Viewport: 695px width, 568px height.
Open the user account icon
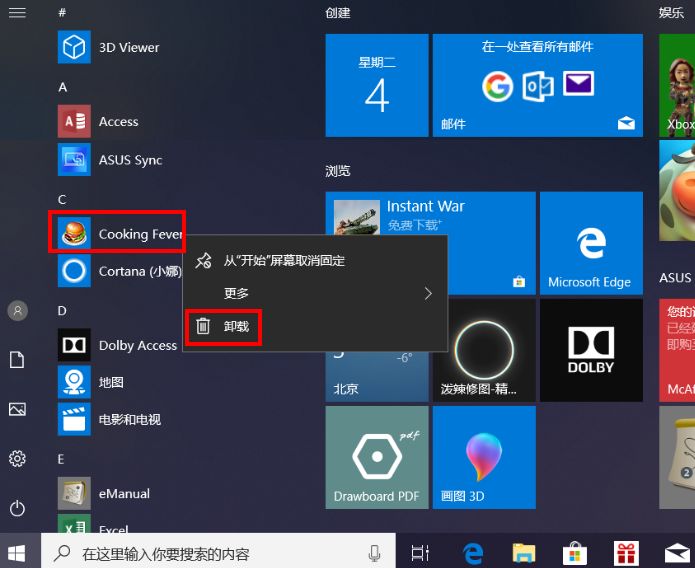coord(18,310)
